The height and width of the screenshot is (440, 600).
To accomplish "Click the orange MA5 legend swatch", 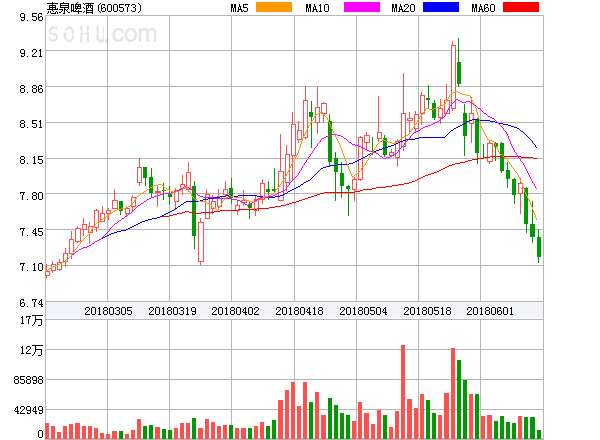I will pos(274,7).
